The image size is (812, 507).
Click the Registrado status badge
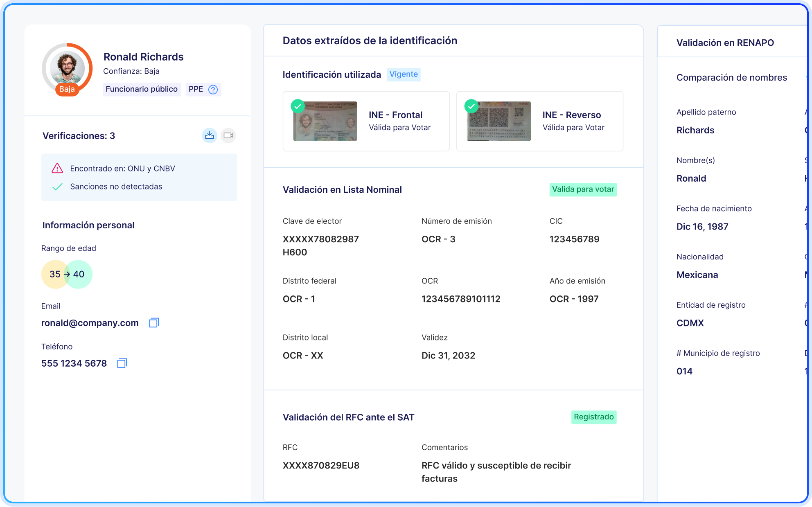tap(593, 417)
